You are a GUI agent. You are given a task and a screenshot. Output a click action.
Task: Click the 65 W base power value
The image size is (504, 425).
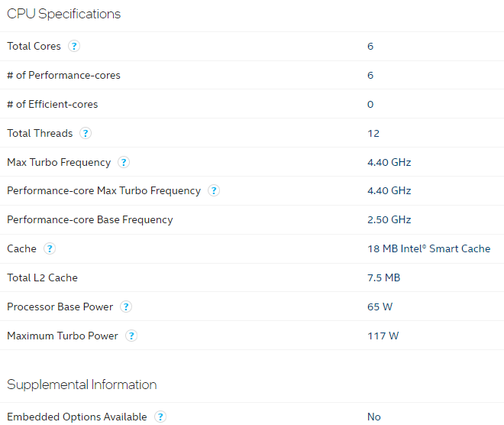pyautogui.click(x=380, y=307)
